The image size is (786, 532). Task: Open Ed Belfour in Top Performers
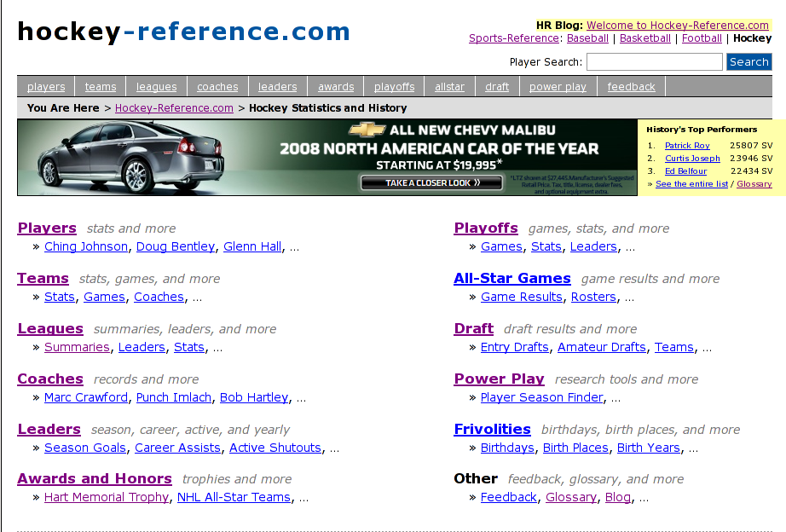point(685,171)
